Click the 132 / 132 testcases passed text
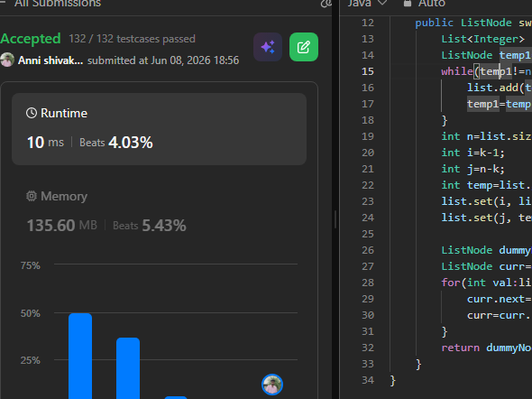The image size is (532, 399). [132, 39]
